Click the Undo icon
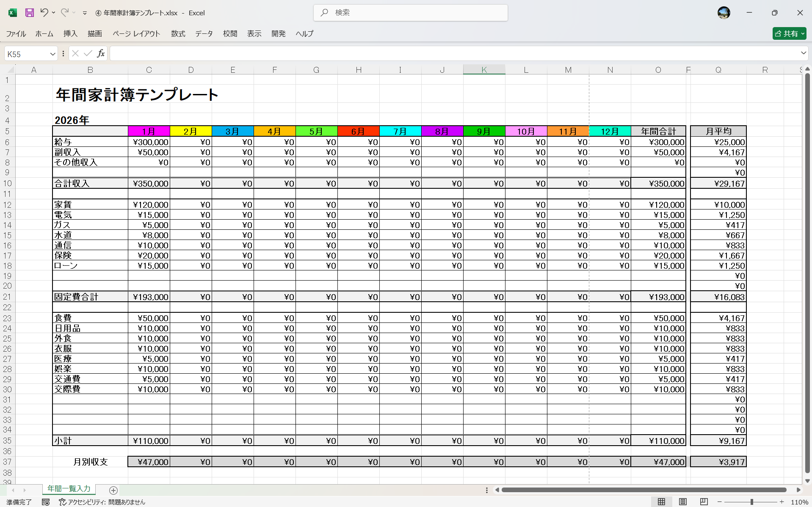This screenshot has height=507, width=812. tap(44, 13)
